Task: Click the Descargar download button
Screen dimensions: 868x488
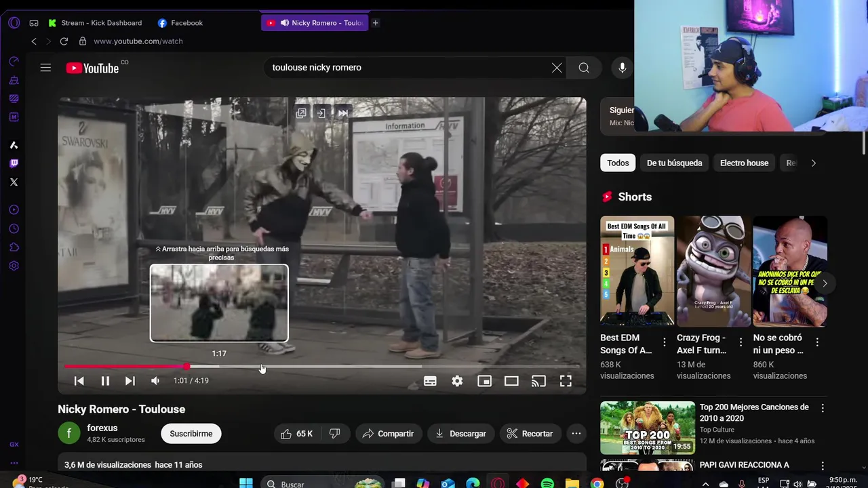Action: (x=461, y=434)
